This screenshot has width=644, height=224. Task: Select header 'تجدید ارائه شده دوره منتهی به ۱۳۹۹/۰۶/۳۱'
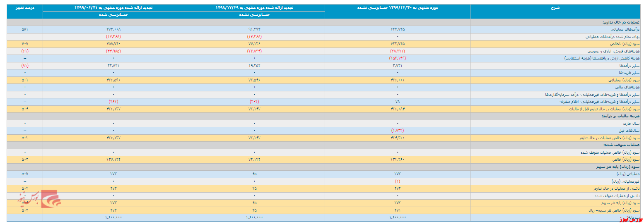113,8
